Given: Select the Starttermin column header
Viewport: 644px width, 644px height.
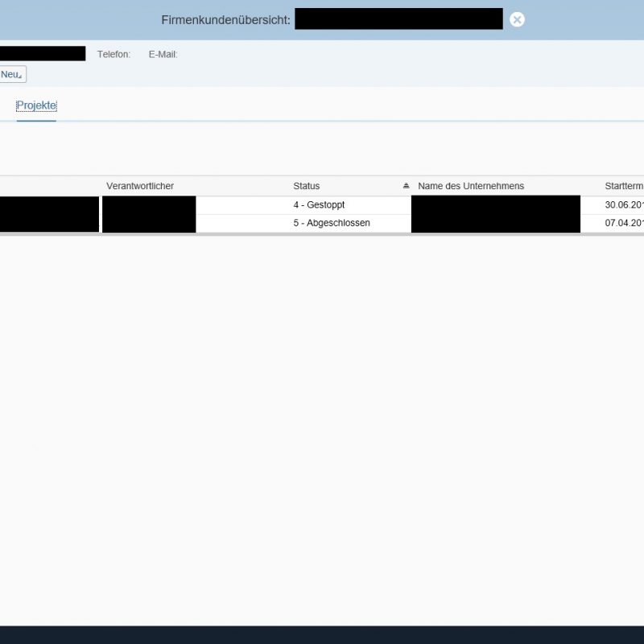Looking at the screenshot, I should click(624, 186).
